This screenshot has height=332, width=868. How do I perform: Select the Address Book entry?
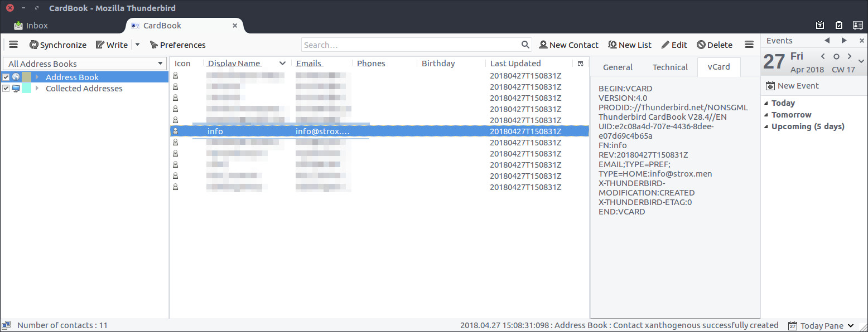click(x=72, y=77)
